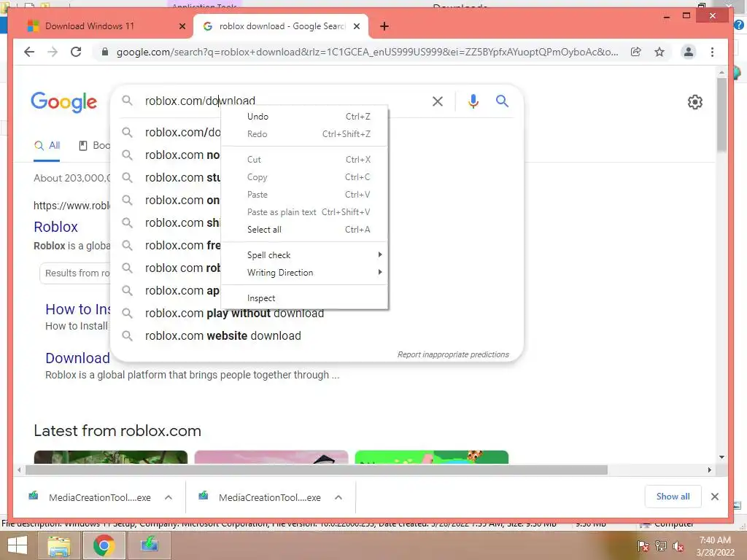Open the Download result link
The image size is (747, 560).
pos(77,358)
